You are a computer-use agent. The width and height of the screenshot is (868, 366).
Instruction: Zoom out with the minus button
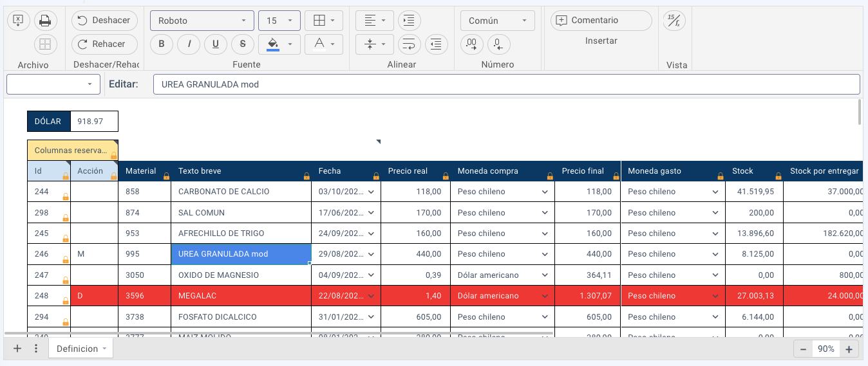803,349
